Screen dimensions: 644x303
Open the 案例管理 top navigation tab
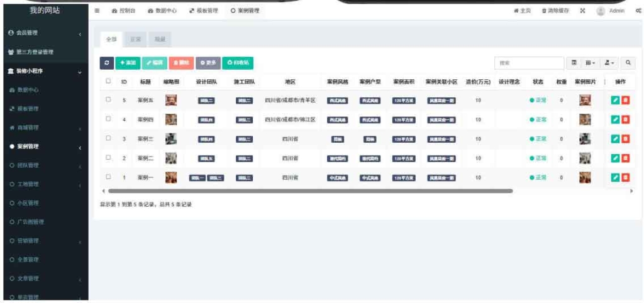245,11
